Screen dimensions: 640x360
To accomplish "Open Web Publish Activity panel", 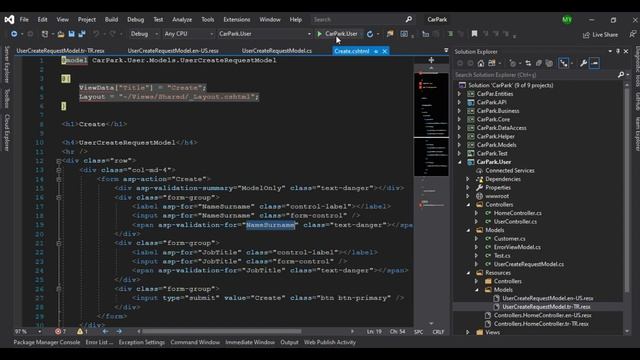I will coord(330,342).
